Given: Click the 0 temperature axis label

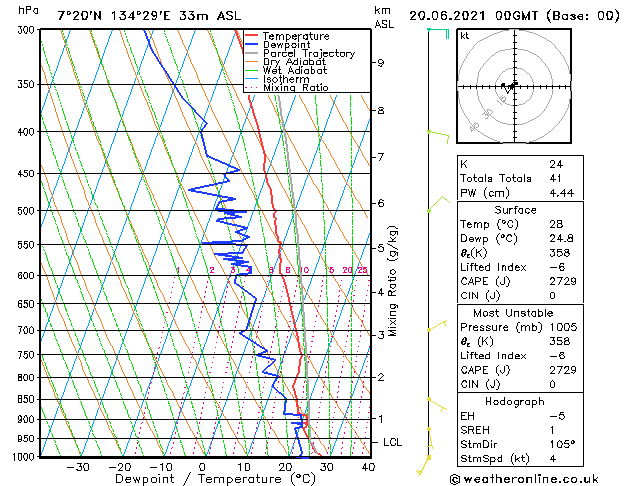Looking at the screenshot, I should tap(202, 467).
